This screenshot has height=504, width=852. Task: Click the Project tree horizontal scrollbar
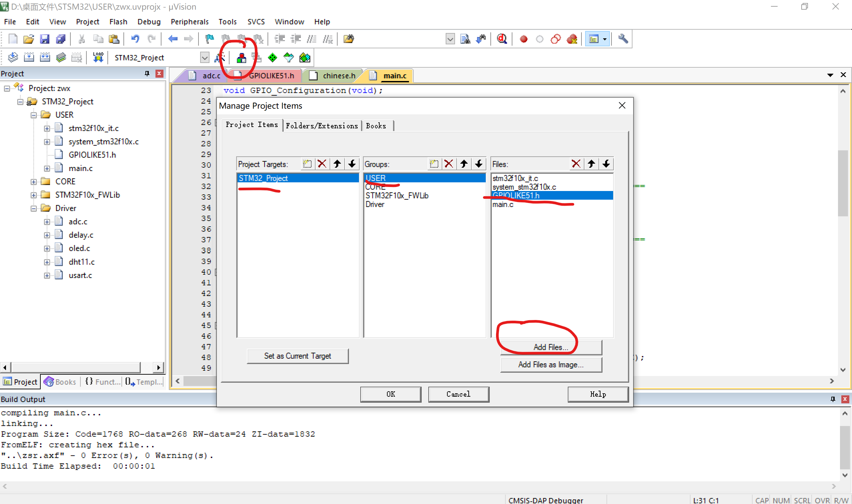75,367
